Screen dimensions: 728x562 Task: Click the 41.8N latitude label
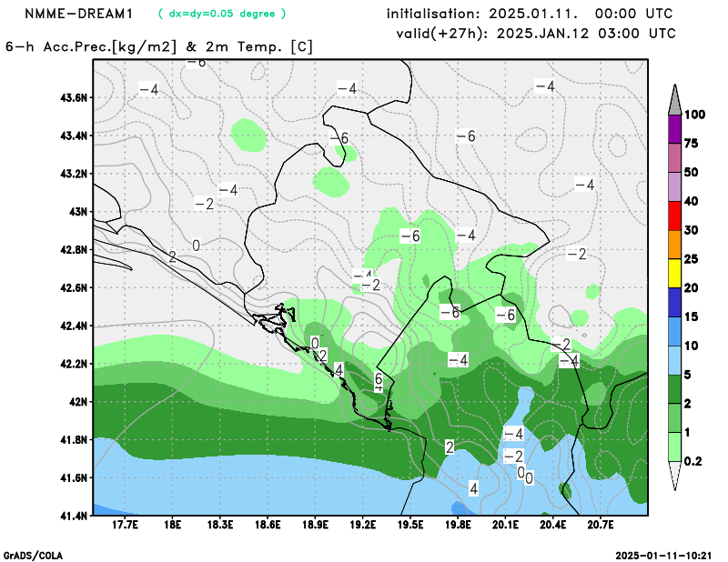click(74, 440)
